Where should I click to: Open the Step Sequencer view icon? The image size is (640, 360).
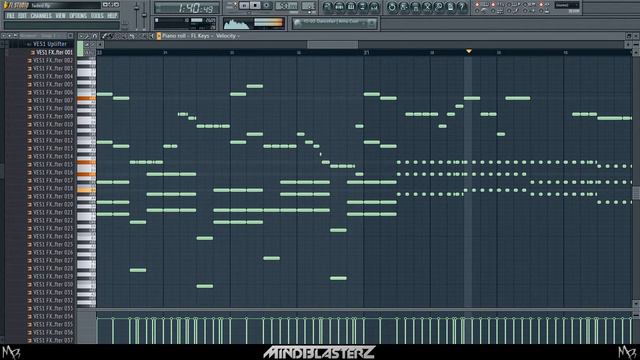click(x=339, y=6)
